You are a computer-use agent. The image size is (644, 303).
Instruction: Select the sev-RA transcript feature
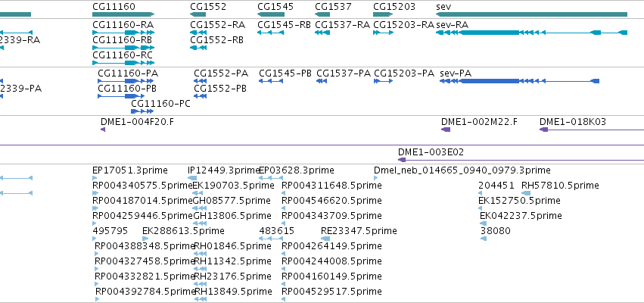click(531, 33)
